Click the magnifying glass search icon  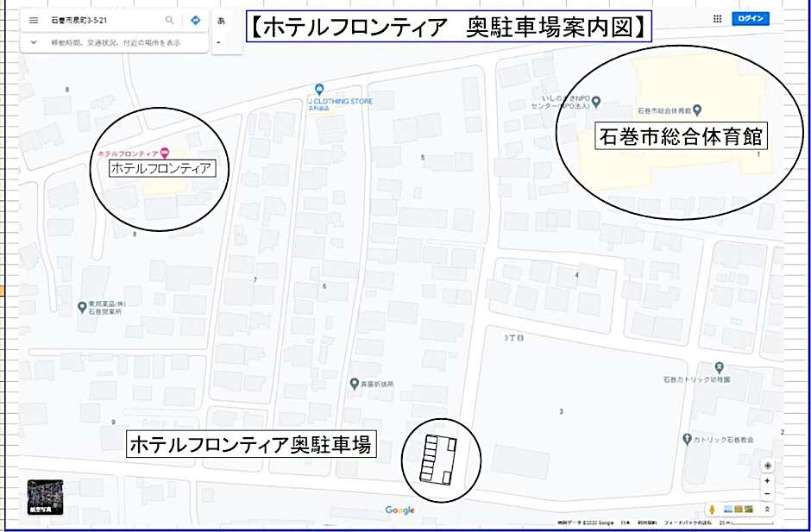pos(169,19)
